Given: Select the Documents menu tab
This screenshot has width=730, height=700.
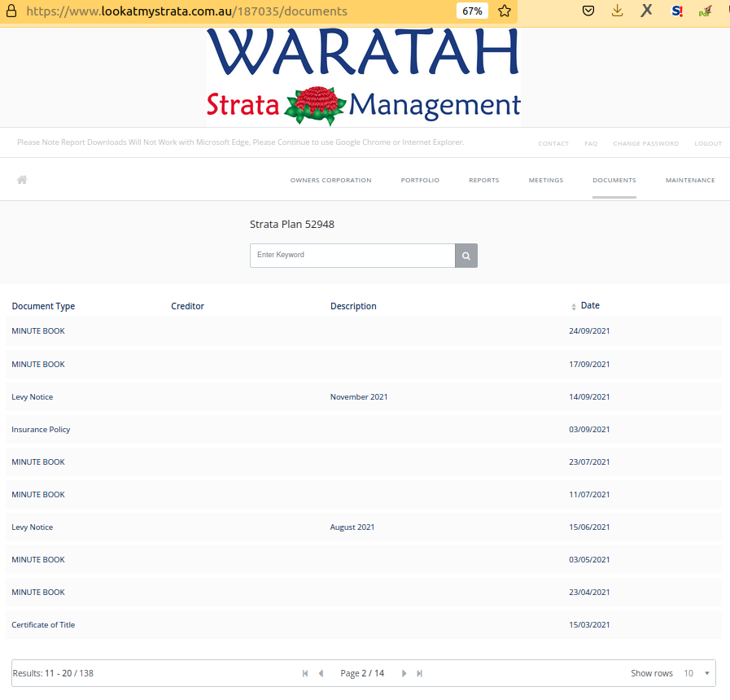Looking at the screenshot, I should (x=614, y=180).
